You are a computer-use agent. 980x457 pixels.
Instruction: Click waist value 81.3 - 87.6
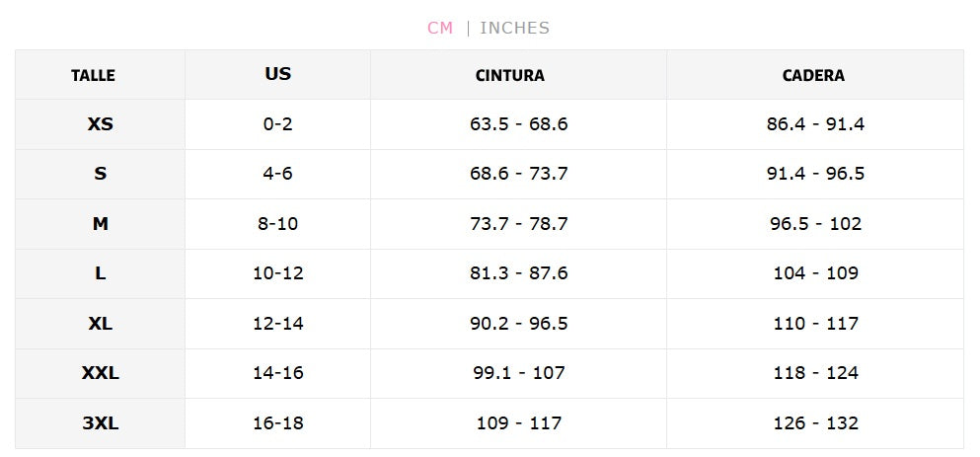(x=518, y=273)
